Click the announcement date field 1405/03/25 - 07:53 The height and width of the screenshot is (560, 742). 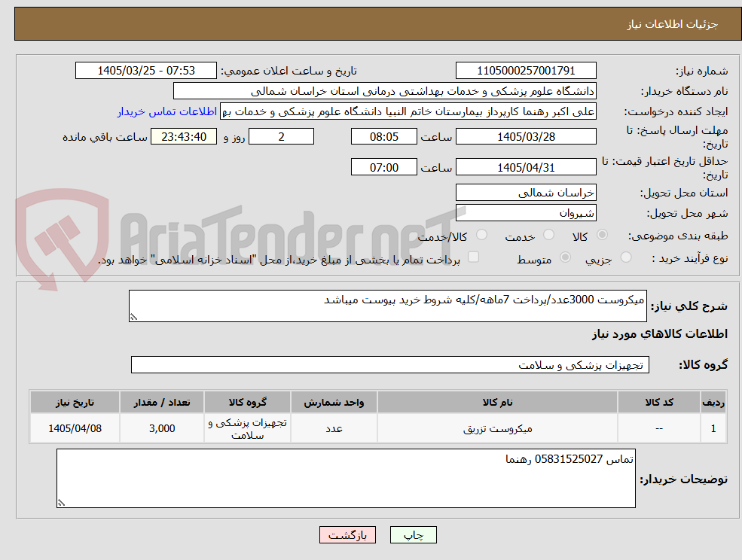coord(145,71)
